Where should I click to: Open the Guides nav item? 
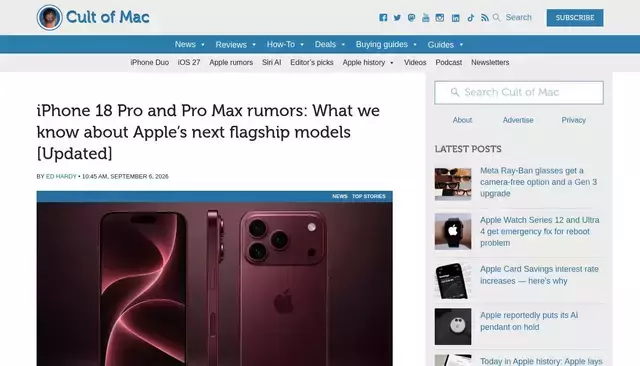[440, 44]
